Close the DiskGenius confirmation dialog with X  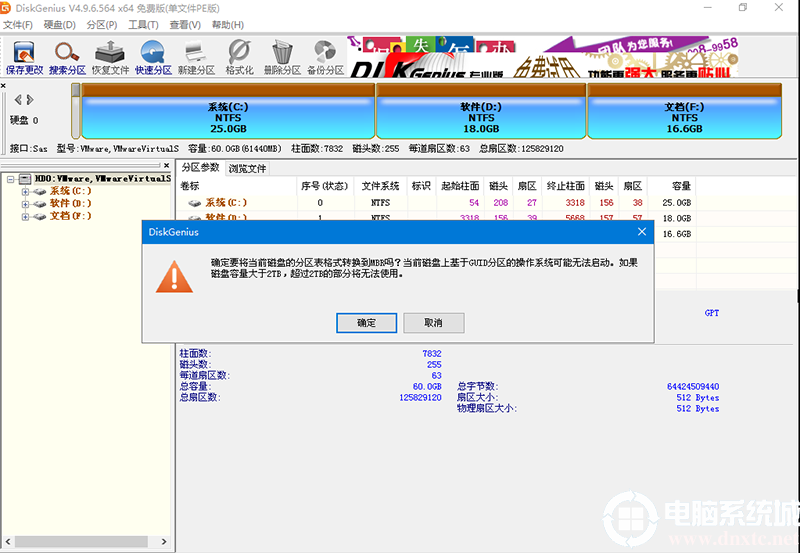coord(642,232)
